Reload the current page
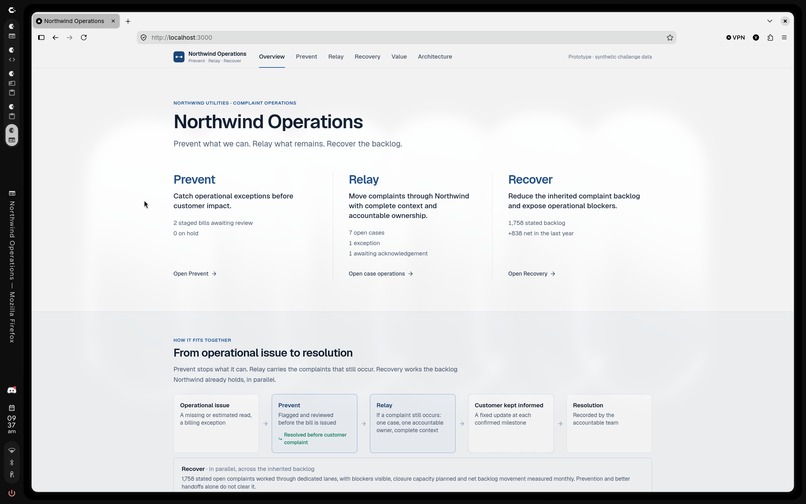 (x=84, y=38)
